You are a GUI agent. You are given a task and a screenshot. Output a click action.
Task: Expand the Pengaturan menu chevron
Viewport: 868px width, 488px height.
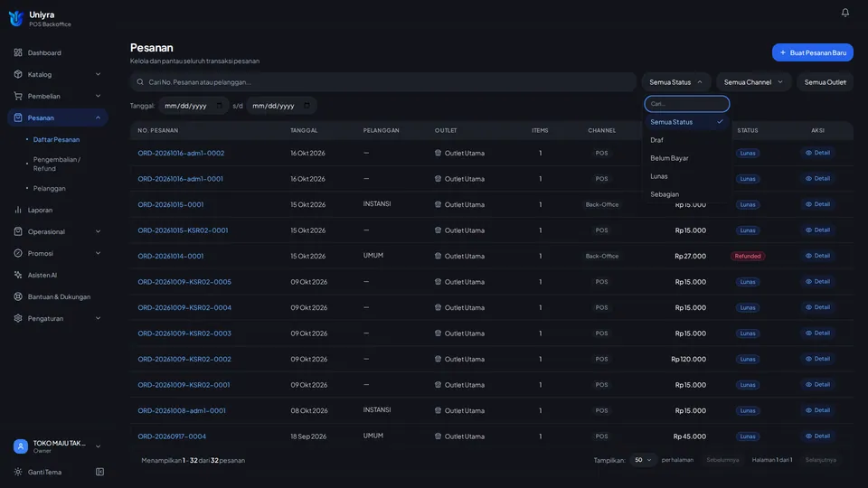(98, 318)
